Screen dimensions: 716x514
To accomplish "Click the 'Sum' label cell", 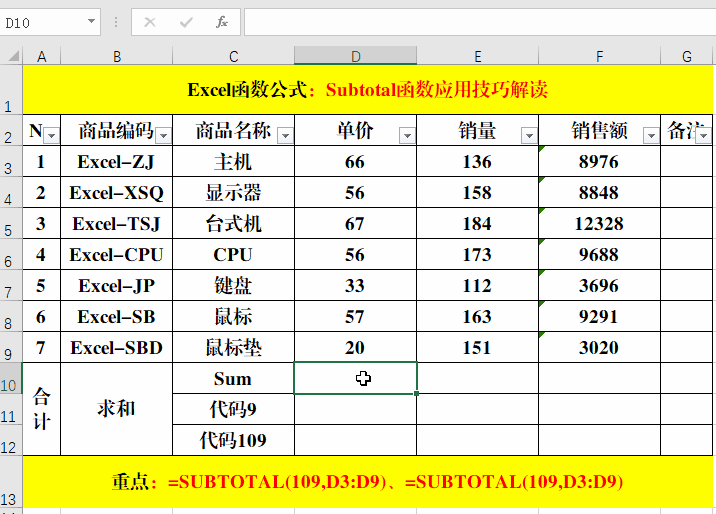I will click(233, 378).
